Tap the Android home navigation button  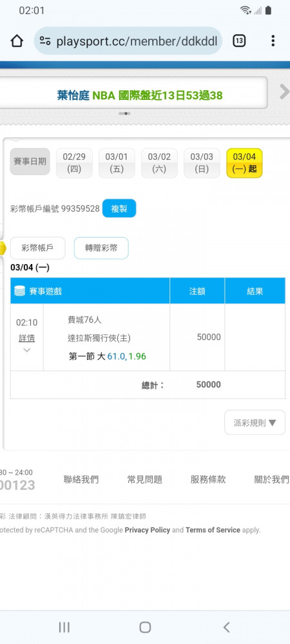[x=145, y=627]
